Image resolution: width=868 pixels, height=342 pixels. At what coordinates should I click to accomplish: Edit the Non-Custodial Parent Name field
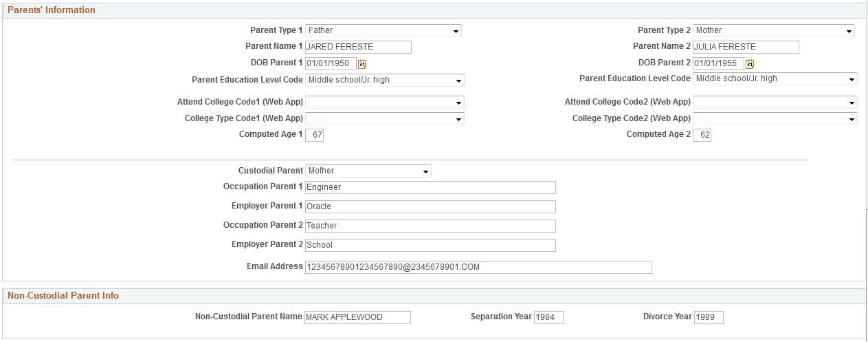coord(357,317)
